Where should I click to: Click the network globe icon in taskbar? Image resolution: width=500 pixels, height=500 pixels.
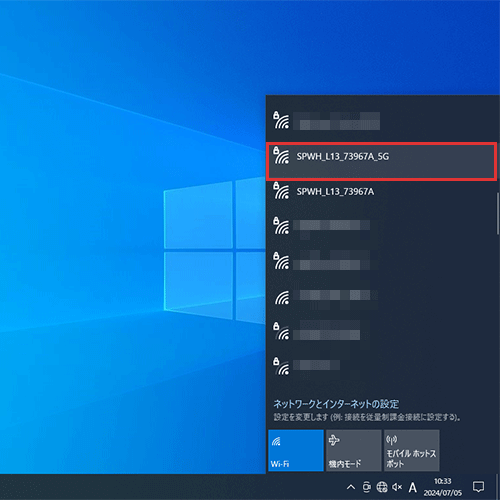[382, 487]
